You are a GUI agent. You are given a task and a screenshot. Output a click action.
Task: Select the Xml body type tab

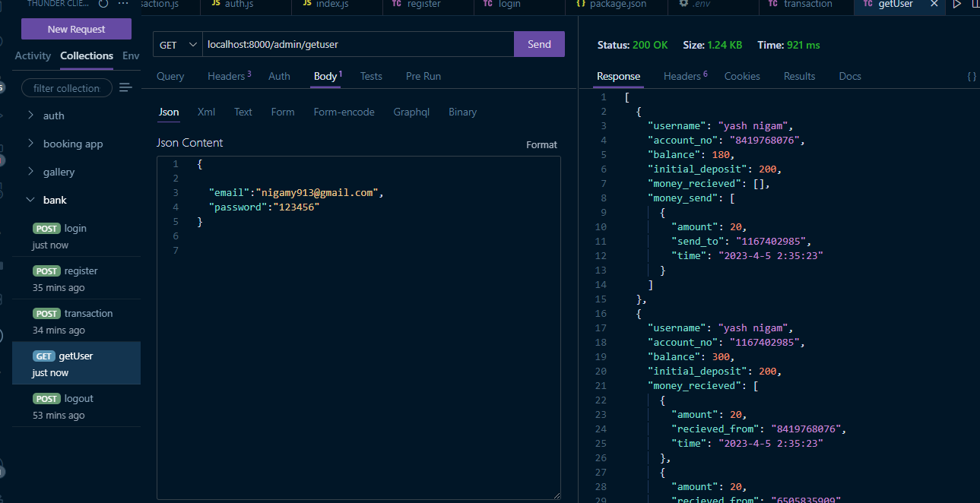pos(206,112)
